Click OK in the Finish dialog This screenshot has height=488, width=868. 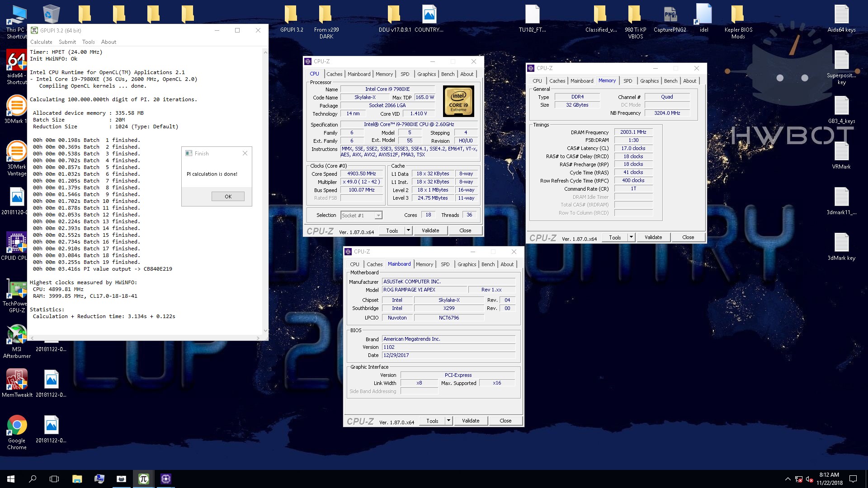click(228, 197)
